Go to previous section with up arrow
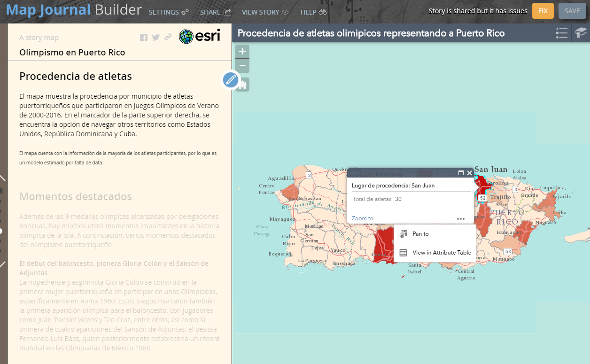 tap(2, 178)
